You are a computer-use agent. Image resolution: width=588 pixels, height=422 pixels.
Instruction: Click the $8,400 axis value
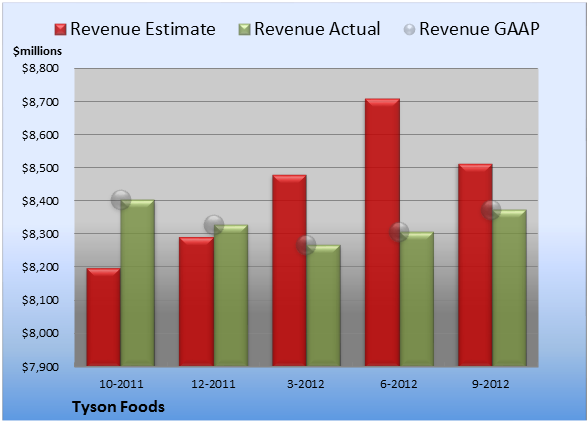coord(40,201)
